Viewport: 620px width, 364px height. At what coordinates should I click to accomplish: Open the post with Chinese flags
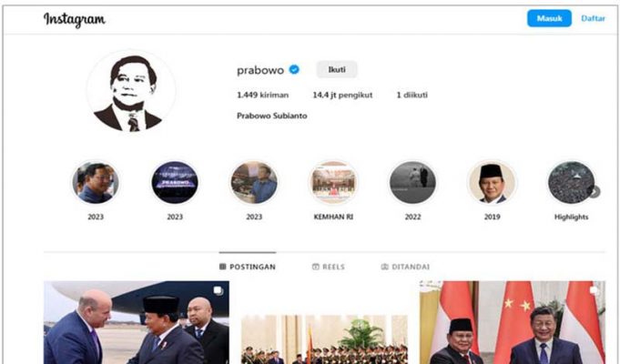[513, 322]
